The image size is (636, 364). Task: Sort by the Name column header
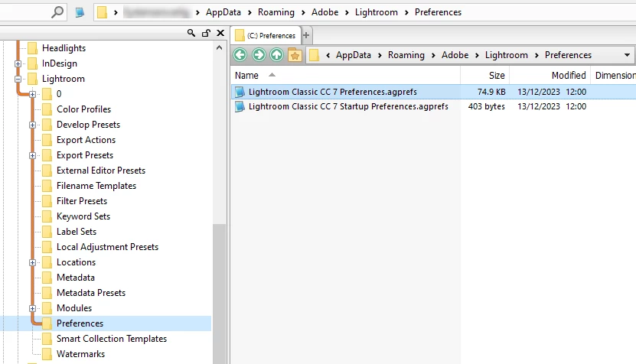point(345,76)
